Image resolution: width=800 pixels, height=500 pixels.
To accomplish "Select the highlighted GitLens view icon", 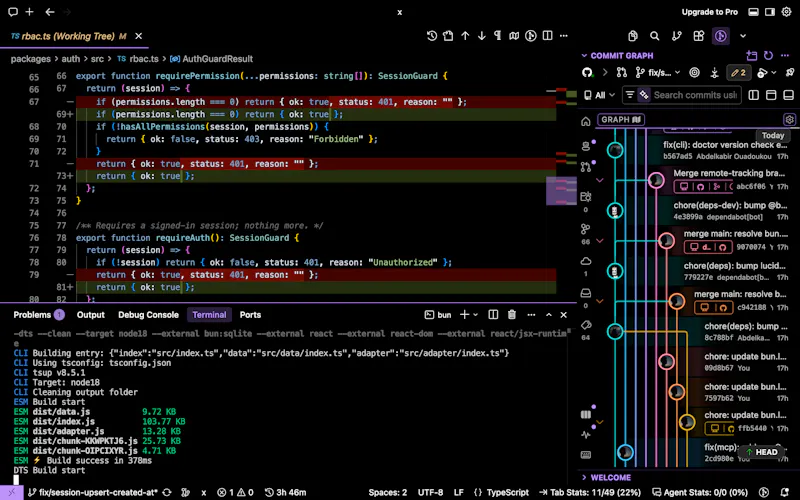I will (x=720, y=36).
